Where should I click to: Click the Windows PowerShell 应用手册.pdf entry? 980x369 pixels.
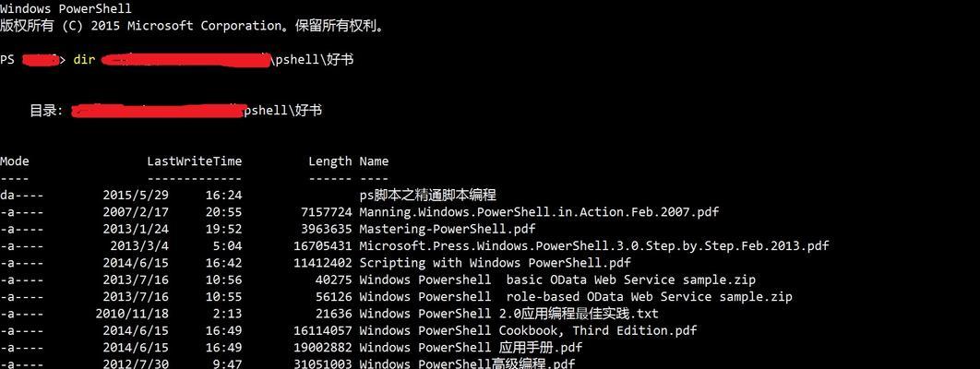coord(471,347)
